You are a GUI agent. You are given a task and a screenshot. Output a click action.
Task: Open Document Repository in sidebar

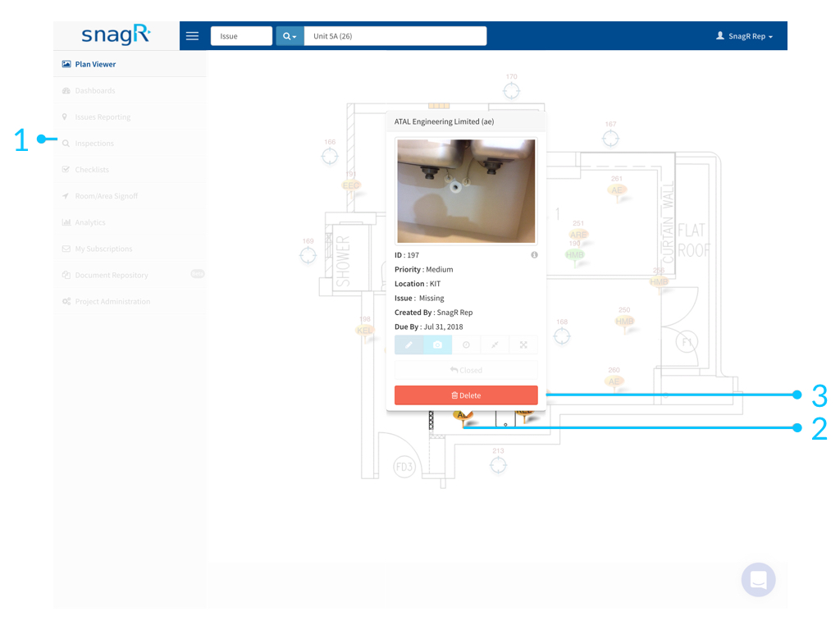click(130, 275)
